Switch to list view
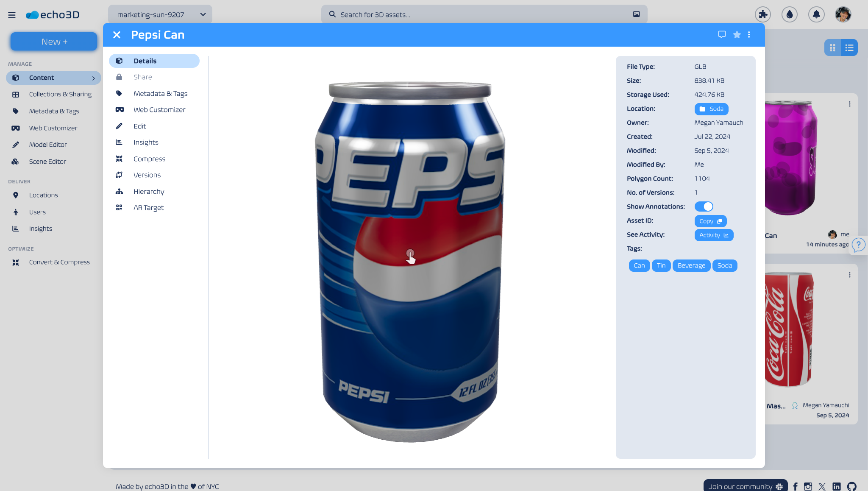This screenshot has width=868, height=491. point(849,47)
